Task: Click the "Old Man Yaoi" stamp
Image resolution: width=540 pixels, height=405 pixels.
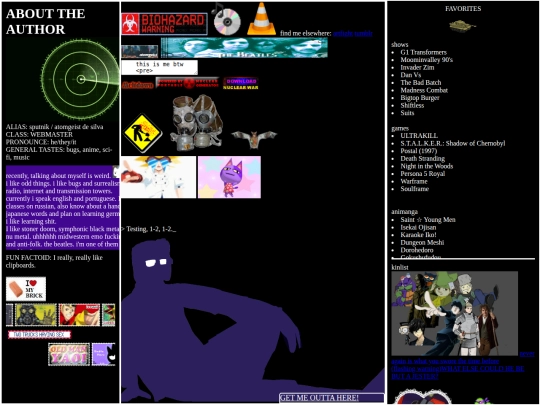Action: (69, 354)
